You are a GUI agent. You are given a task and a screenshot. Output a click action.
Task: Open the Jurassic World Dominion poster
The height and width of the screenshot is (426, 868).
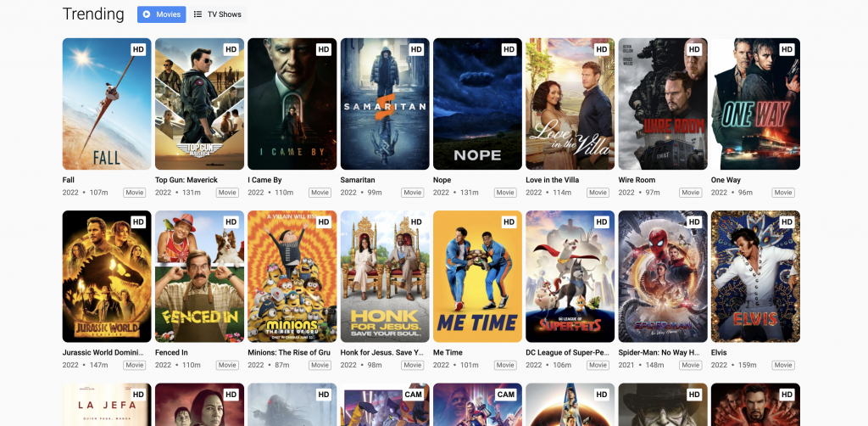107,277
